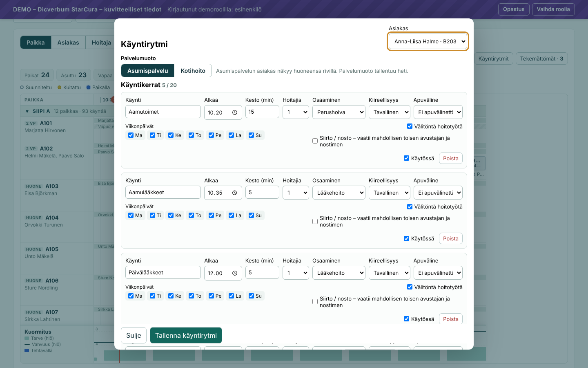Enable Siirto / nosto for Aamulääkkeet
The height and width of the screenshot is (368, 588).
coord(315,222)
